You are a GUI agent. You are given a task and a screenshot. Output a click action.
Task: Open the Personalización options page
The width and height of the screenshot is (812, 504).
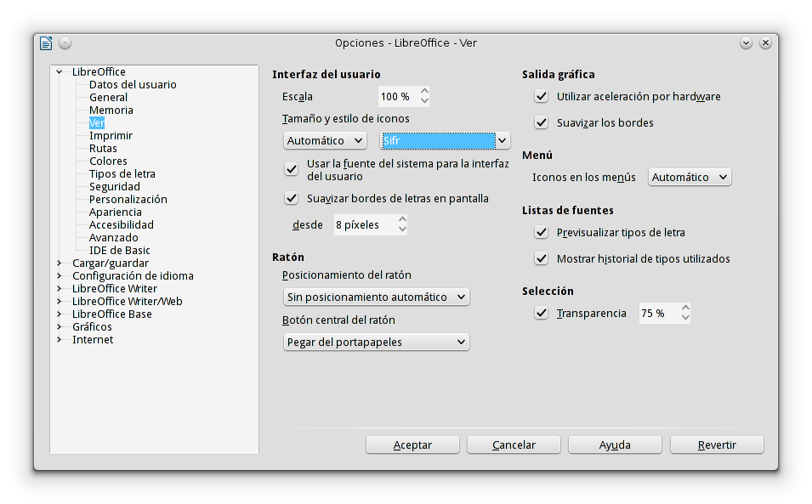(128, 199)
